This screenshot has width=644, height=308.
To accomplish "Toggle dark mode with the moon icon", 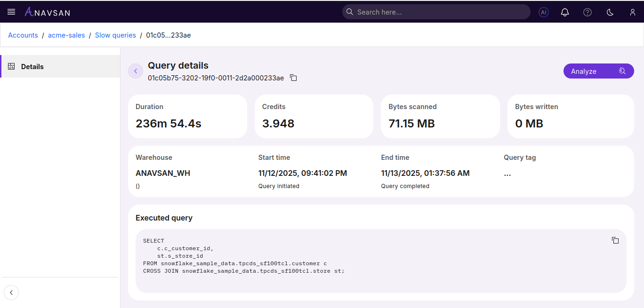I will [610, 12].
